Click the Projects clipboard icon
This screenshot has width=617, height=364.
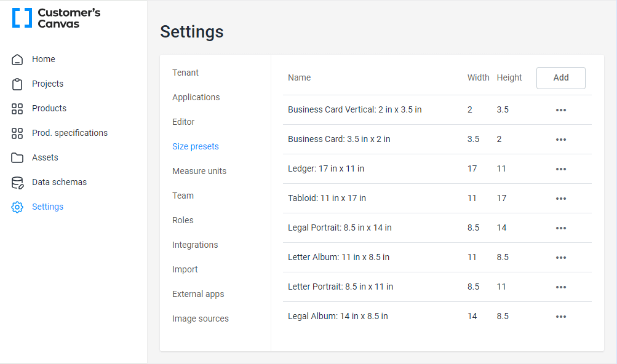click(17, 84)
